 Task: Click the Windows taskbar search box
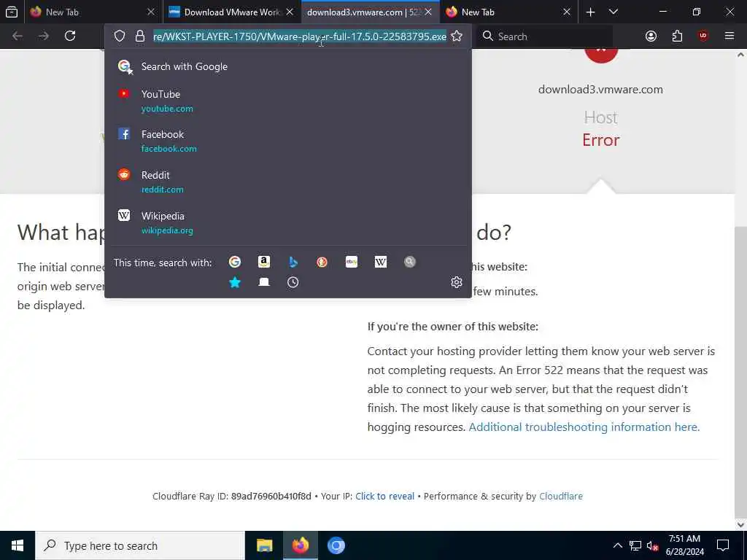[x=140, y=545]
